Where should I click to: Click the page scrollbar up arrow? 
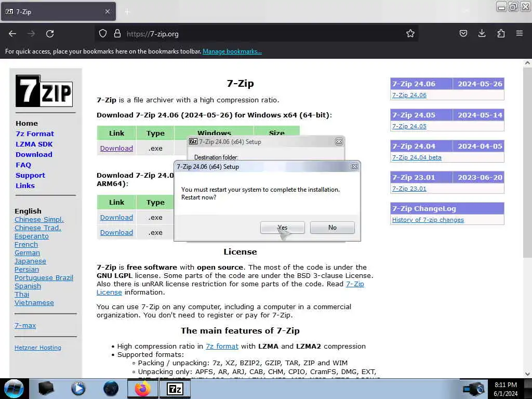pyautogui.click(x=527, y=63)
